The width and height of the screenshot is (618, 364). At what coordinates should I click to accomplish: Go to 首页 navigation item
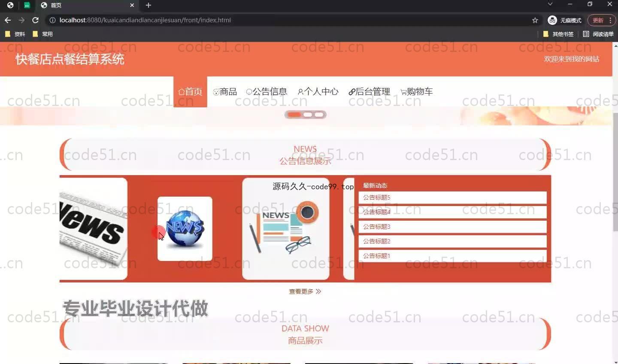[190, 92]
